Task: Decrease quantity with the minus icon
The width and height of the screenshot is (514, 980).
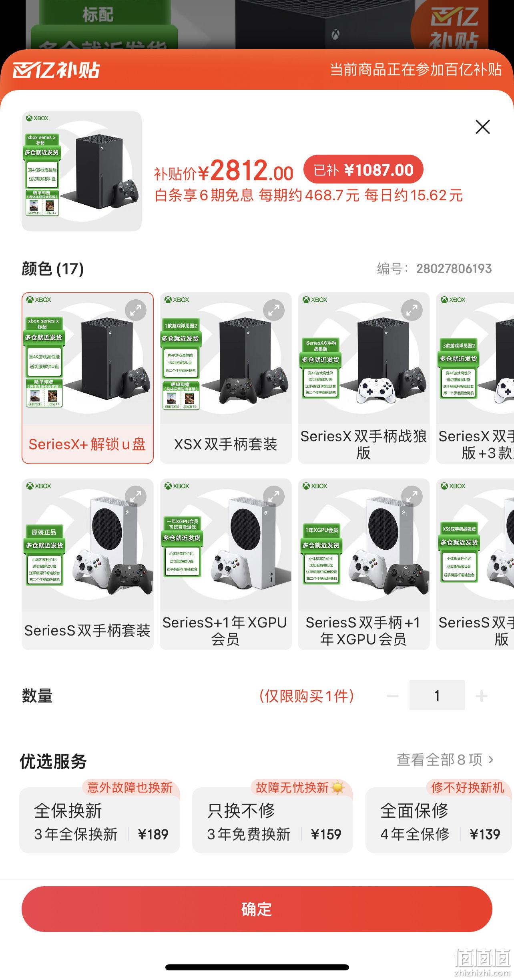Action: click(392, 696)
